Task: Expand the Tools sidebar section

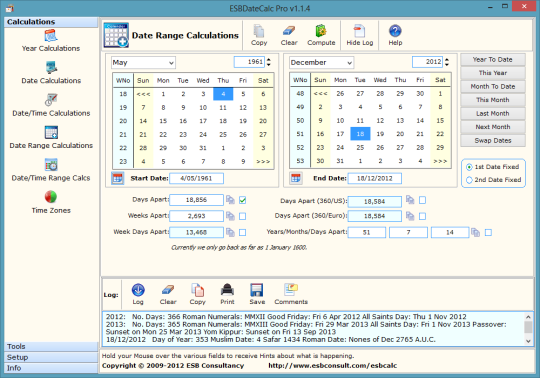Action: pyautogui.click(x=51, y=346)
